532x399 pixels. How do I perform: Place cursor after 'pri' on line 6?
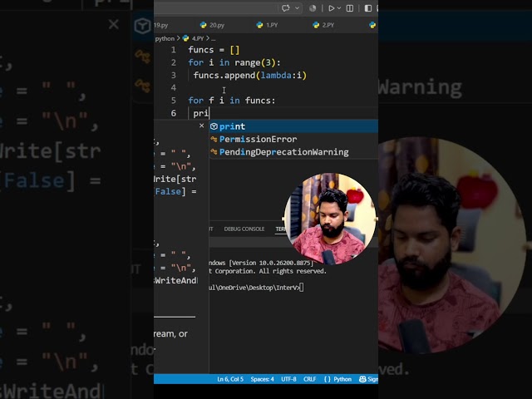coord(209,113)
